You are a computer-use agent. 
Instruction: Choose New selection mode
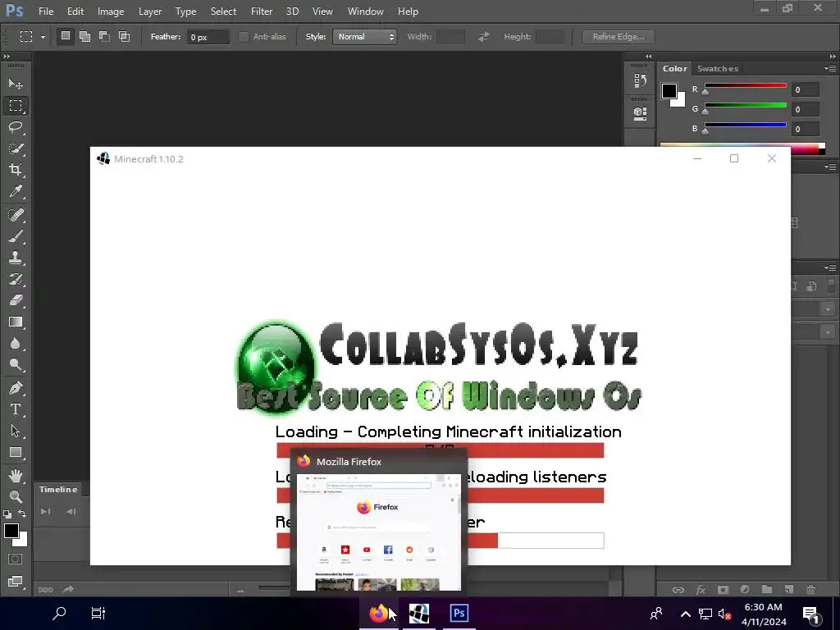(x=66, y=36)
